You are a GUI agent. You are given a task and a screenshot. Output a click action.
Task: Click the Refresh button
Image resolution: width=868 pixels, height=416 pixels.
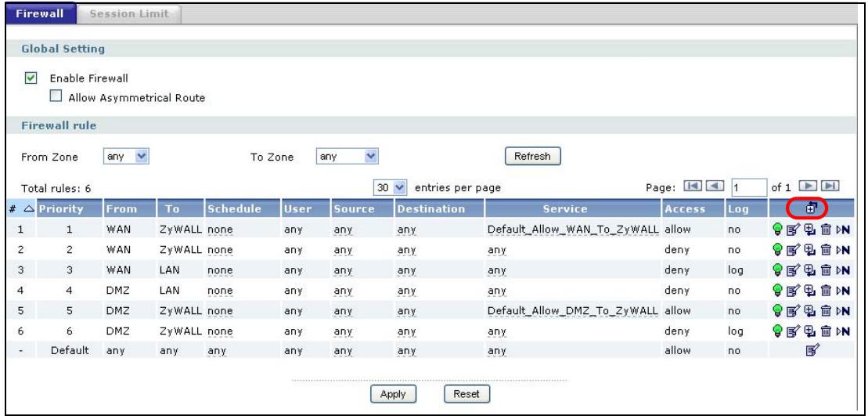coord(532,156)
